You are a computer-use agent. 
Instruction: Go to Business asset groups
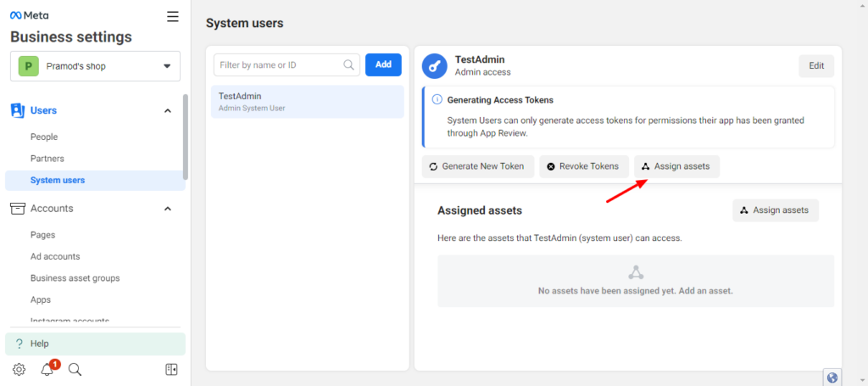pyautogui.click(x=75, y=278)
